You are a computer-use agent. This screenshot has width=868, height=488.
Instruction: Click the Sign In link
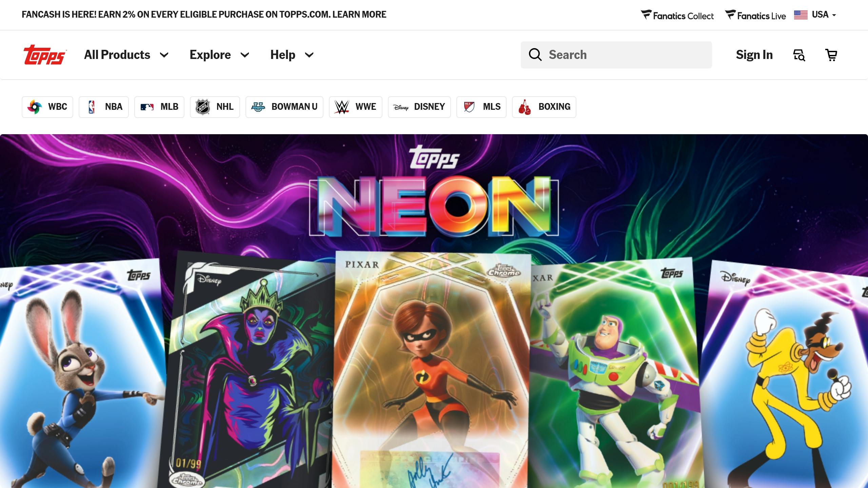pyautogui.click(x=754, y=55)
